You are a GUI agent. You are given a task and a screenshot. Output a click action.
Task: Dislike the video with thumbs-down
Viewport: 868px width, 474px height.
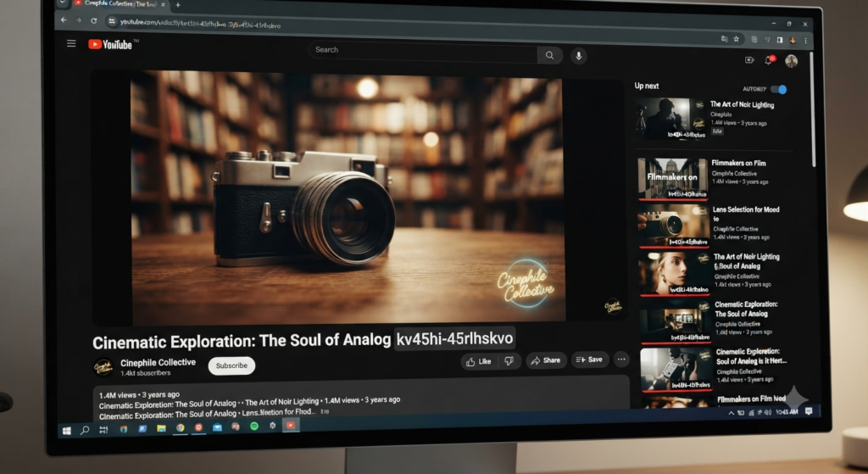[509, 361]
